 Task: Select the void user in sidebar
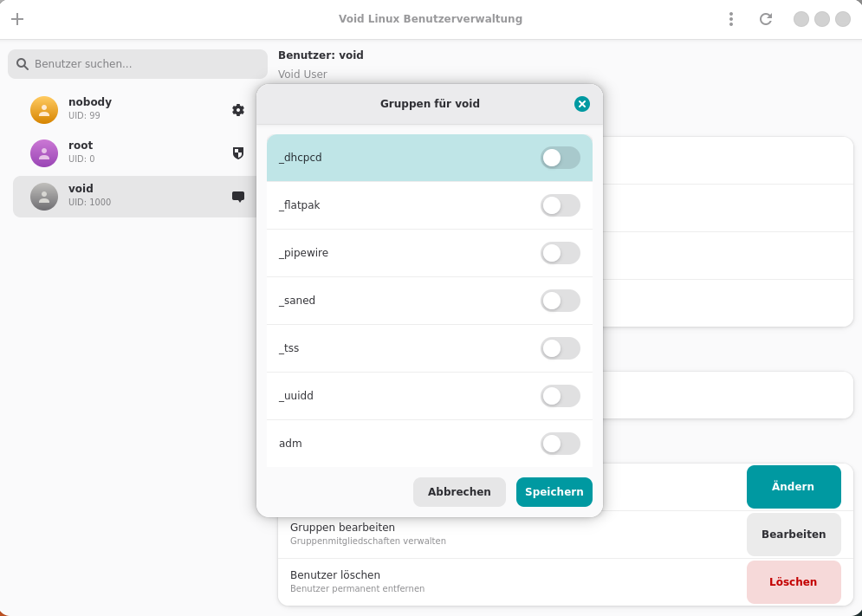point(130,197)
